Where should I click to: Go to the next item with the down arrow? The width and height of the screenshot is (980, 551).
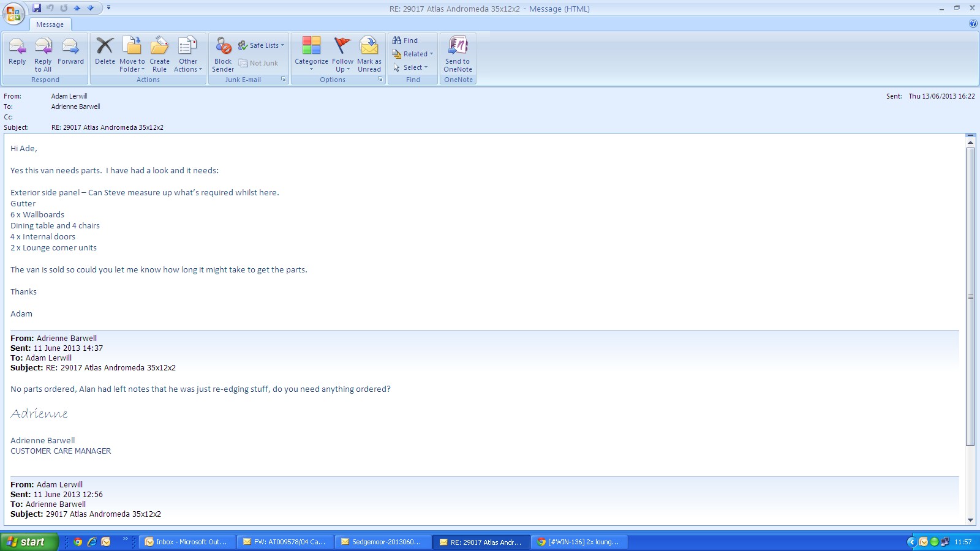[91, 8]
